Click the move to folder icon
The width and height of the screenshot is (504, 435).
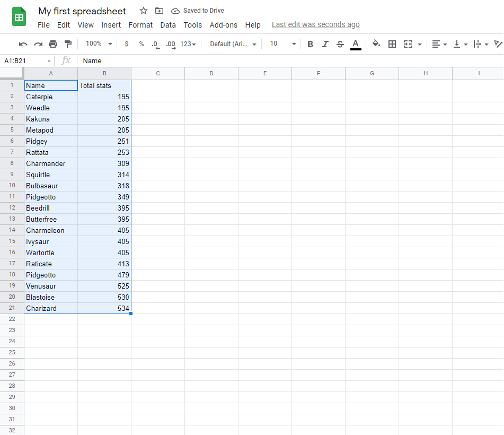tap(159, 11)
